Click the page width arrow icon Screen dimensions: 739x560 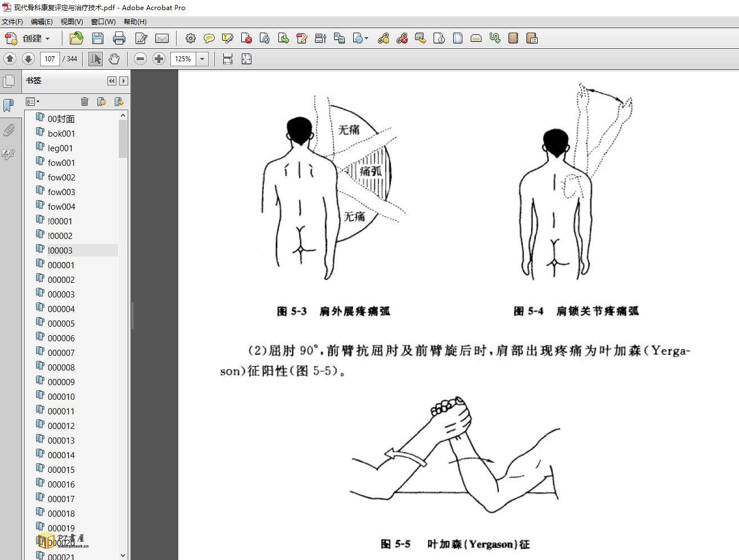pyautogui.click(x=476, y=38)
